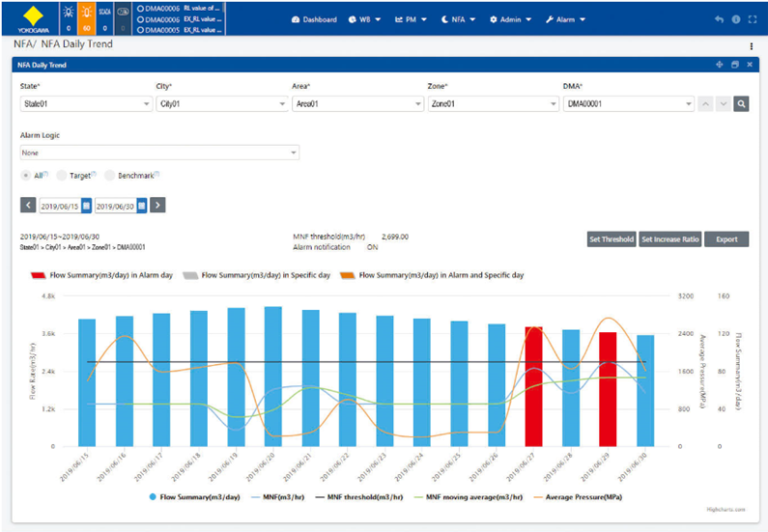This screenshot has width=768, height=532.
Task: Select the Target radio option
Action: pos(62,176)
